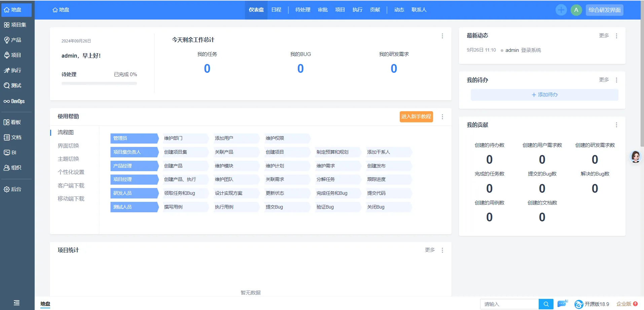Click the 提交代码 flow step

(x=388, y=193)
